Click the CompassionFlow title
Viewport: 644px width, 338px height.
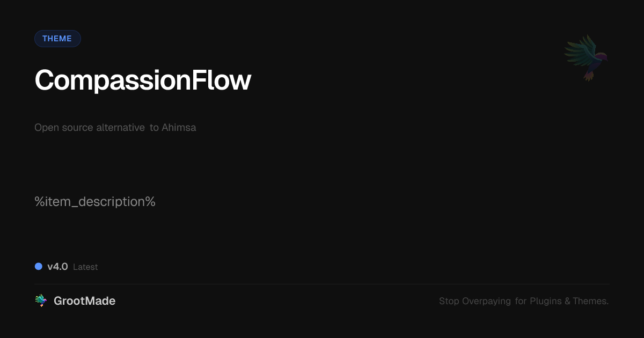(143, 80)
